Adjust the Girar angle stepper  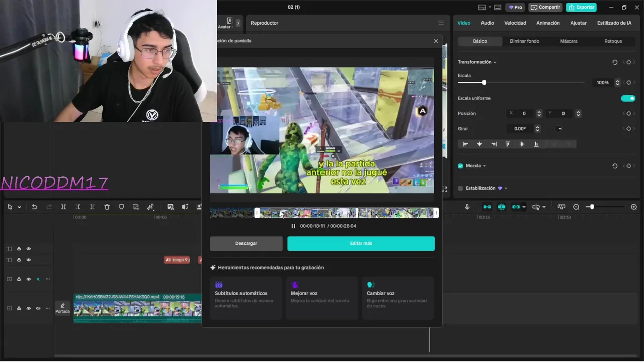coord(537,129)
